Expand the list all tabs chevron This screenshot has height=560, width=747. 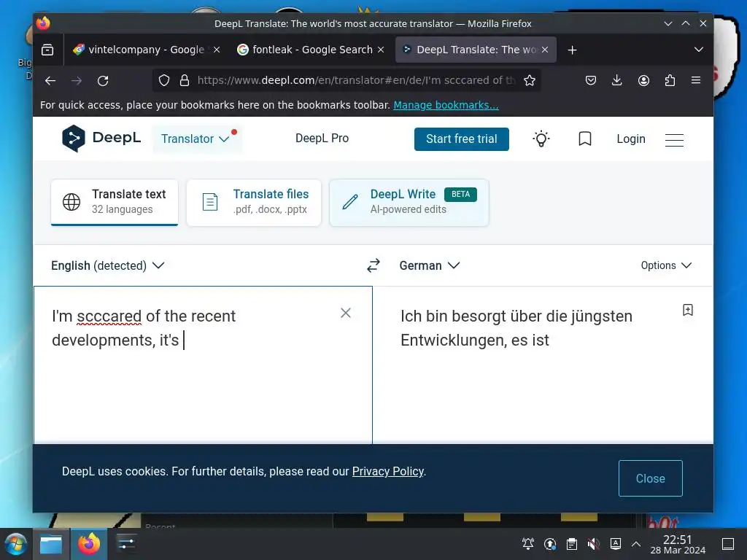[698, 50]
